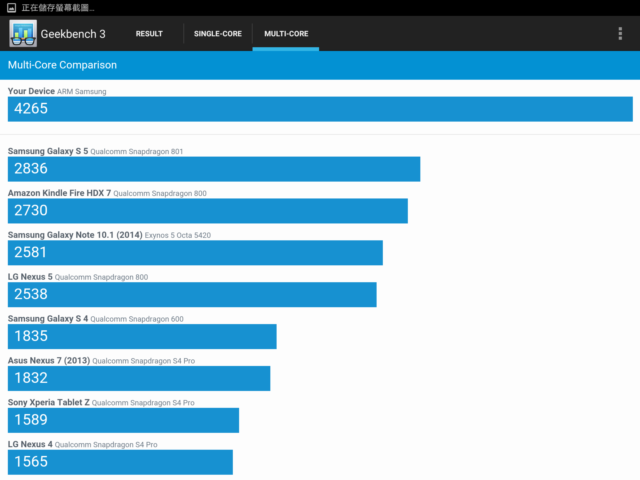Tap the Sony Xperia Tablet Z label
Viewport: 640px width, 480px height.
tap(101, 402)
